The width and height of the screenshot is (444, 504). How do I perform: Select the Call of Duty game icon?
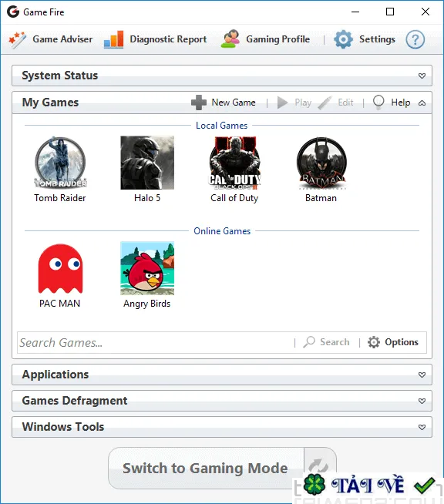pos(234,163)
